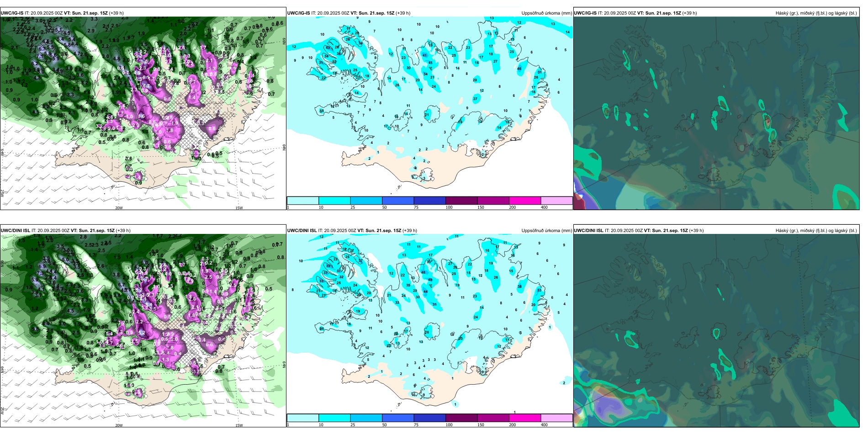Click the purple 150–200 swatch in DINI ISL legend
868x434 pixels.
[x=493, y=418]
